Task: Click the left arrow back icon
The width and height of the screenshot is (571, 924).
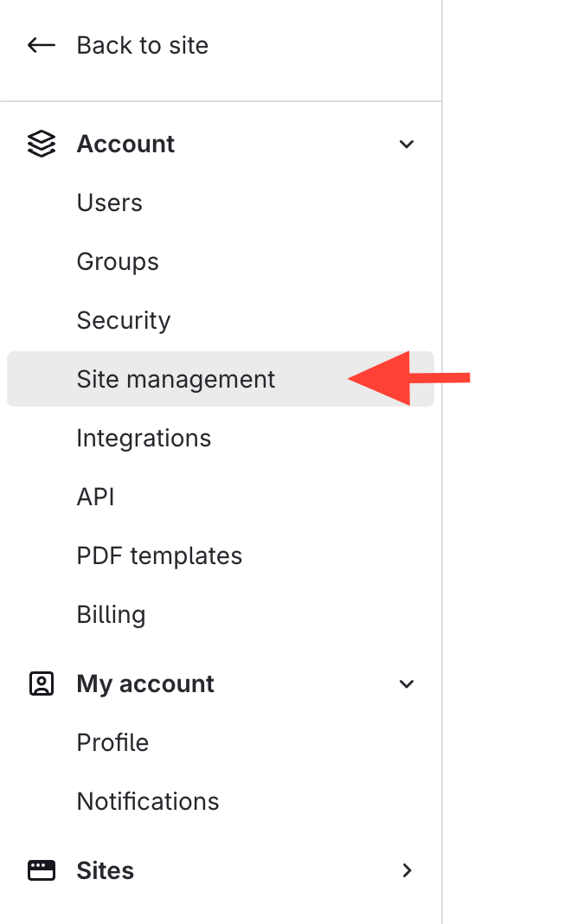Action: (41, 45)
